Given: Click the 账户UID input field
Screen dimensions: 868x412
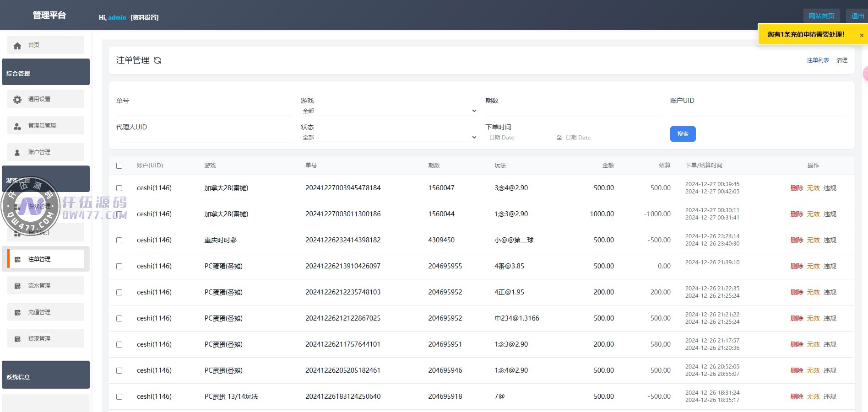Looking at the screenshot, I should (759, 111).
